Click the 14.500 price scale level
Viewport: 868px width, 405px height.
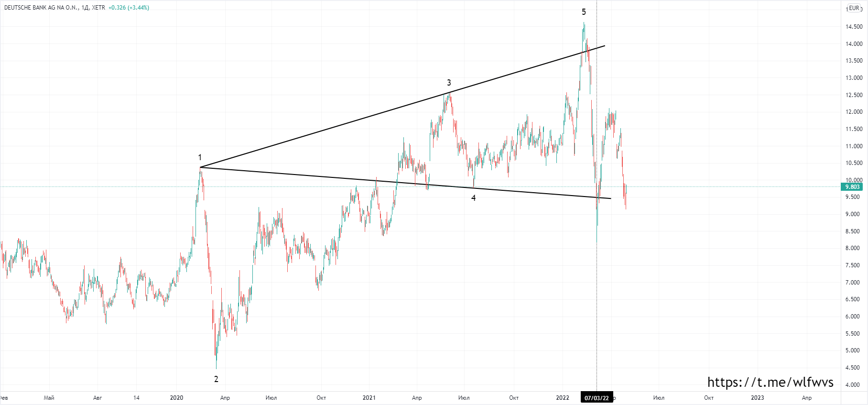854,27
